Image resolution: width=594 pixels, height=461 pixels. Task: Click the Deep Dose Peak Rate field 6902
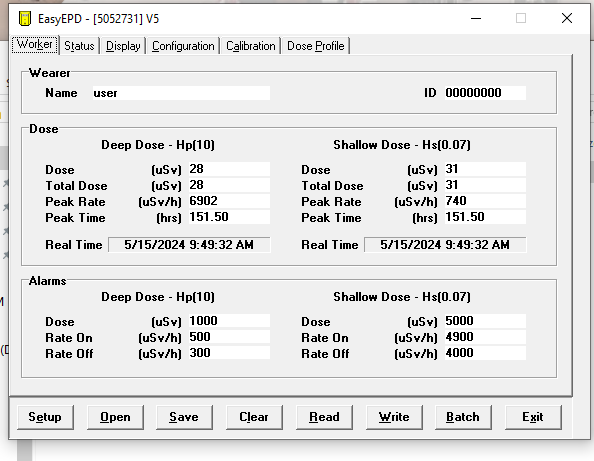tap(229, 201)
